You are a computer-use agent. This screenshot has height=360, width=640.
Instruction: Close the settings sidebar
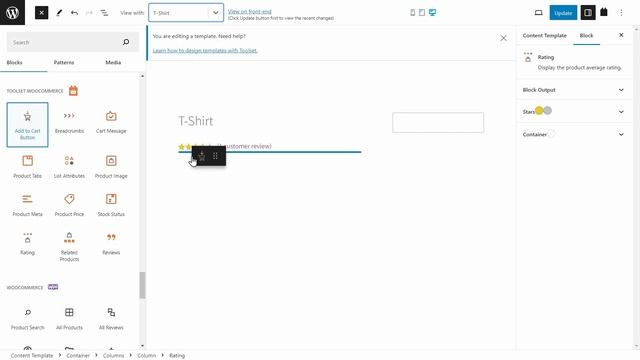621,35
